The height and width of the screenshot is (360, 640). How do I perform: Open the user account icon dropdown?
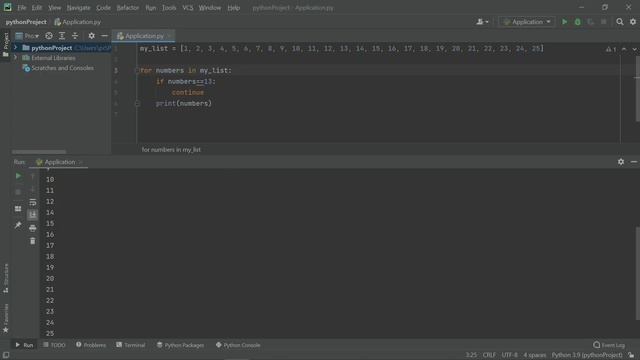(x=482, y=22)
